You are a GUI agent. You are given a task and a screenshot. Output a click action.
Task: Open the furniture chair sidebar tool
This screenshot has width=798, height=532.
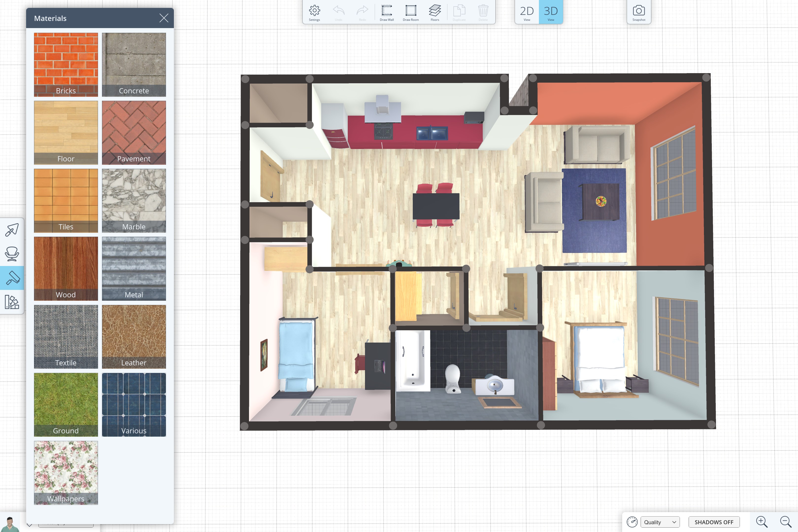[x=12, y=254]
